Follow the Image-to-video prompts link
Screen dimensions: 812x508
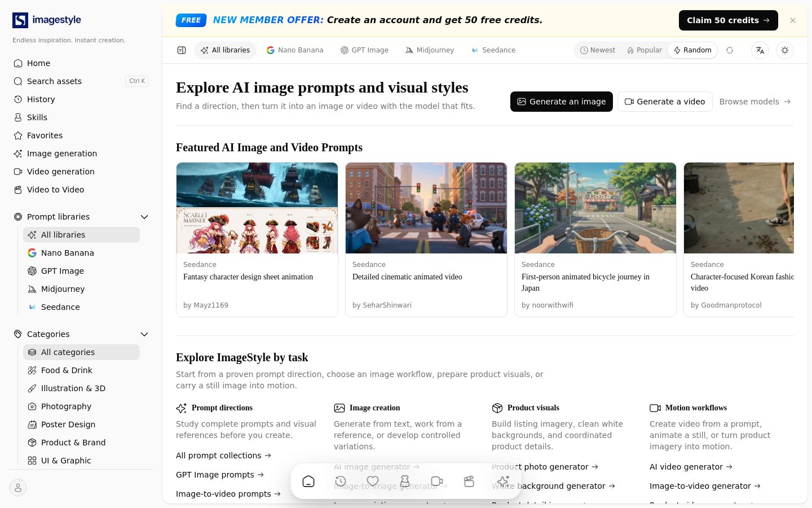228,494
